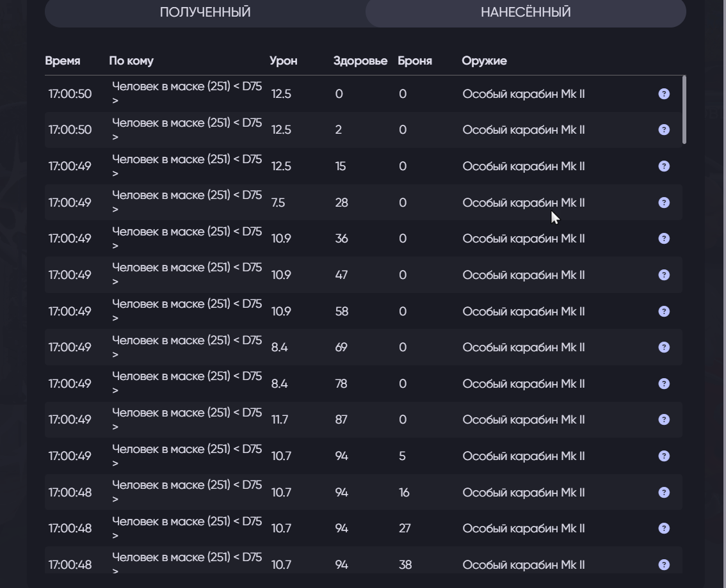Click the Броня column header
The height and width of the screenshot is (588, 726).
(414, 61)
